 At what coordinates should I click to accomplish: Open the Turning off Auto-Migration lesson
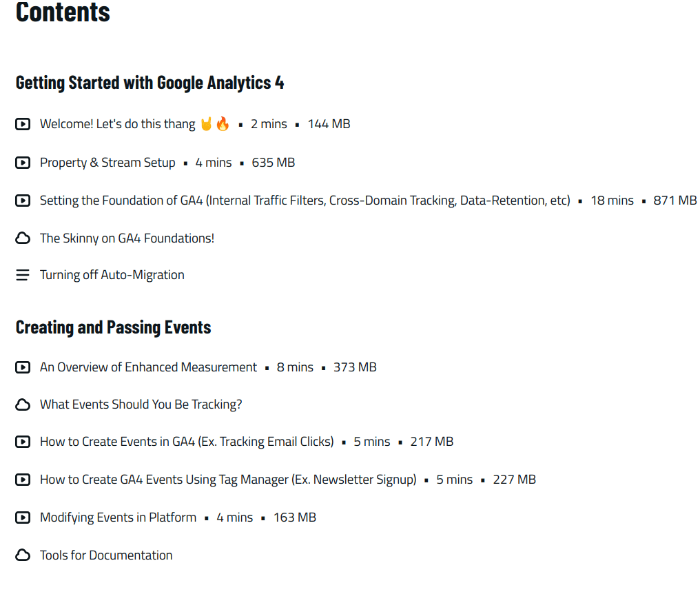pos(112,274)
